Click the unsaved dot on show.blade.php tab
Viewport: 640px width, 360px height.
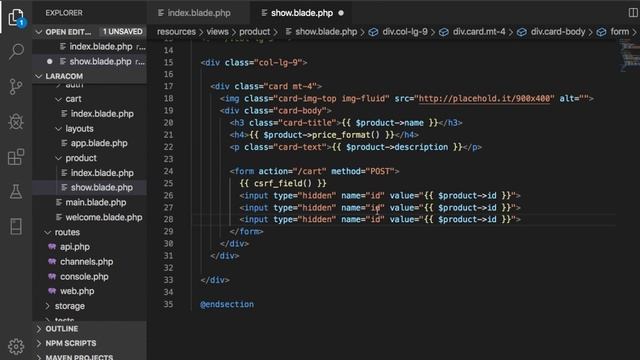tap(341, 13)
